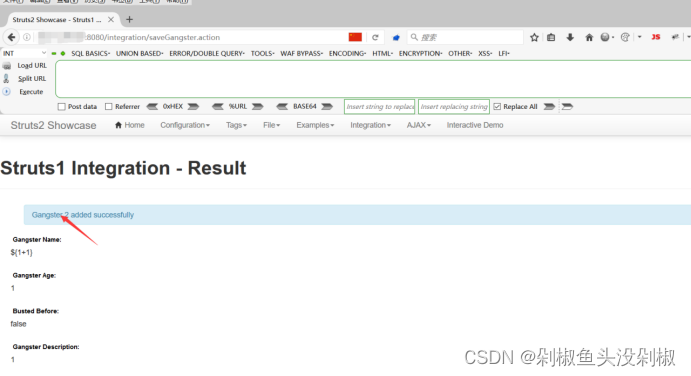Screen dimensions: 691x376
Task: Click the right arrow after BASE64
Action: pos(327,107)
